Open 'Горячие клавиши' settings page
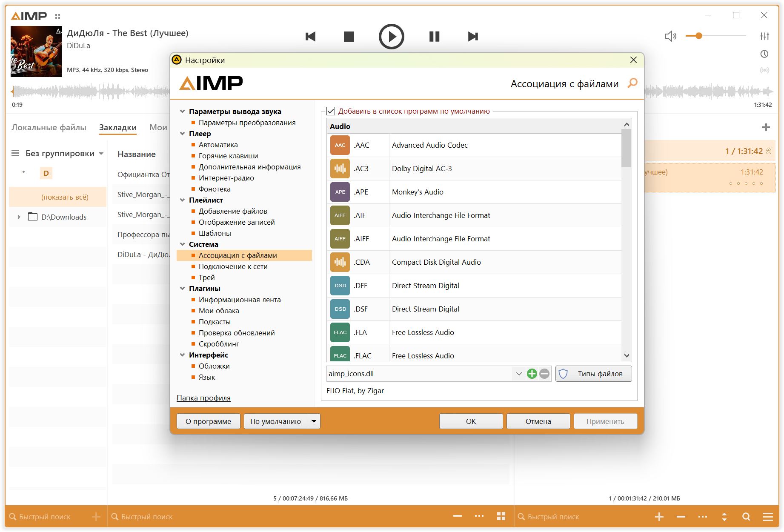Viewport: 784px width, 532px height. pyautogui.click(x=229, y=156)
